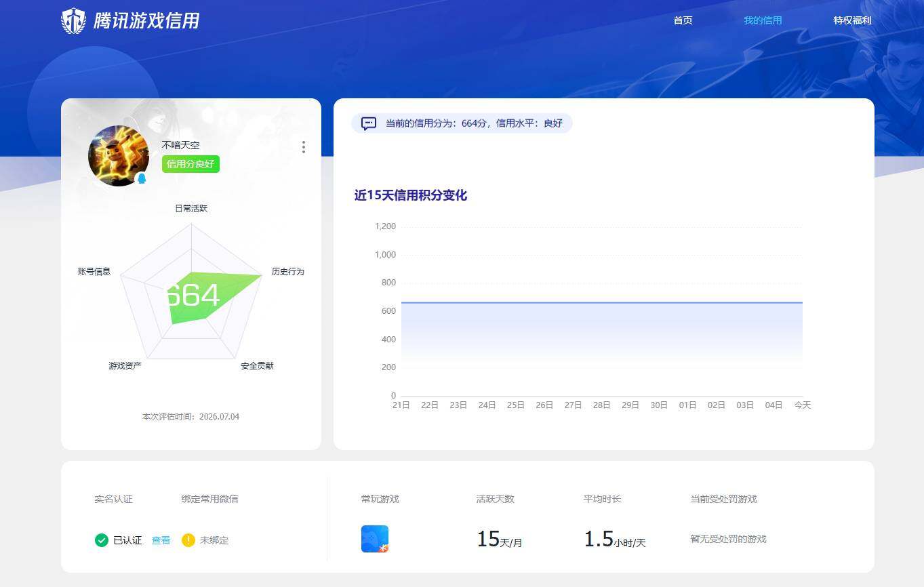
Task: Click the 1,200 value on chart y-axis
Action: coord(385,226)
